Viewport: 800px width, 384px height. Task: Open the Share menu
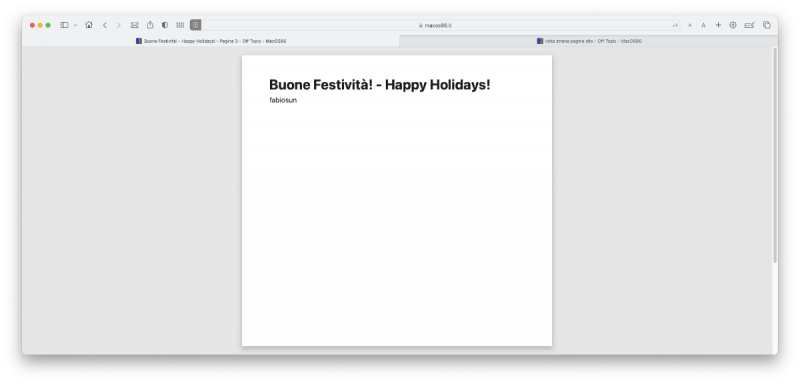click(150, 24)
